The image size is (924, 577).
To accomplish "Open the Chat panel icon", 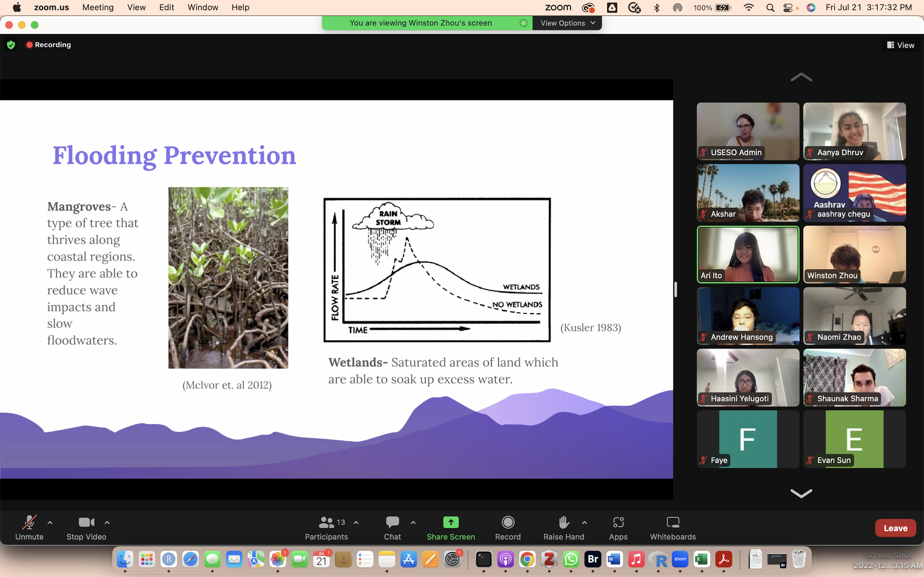I will pyautogui.click(x=392, y=522).
